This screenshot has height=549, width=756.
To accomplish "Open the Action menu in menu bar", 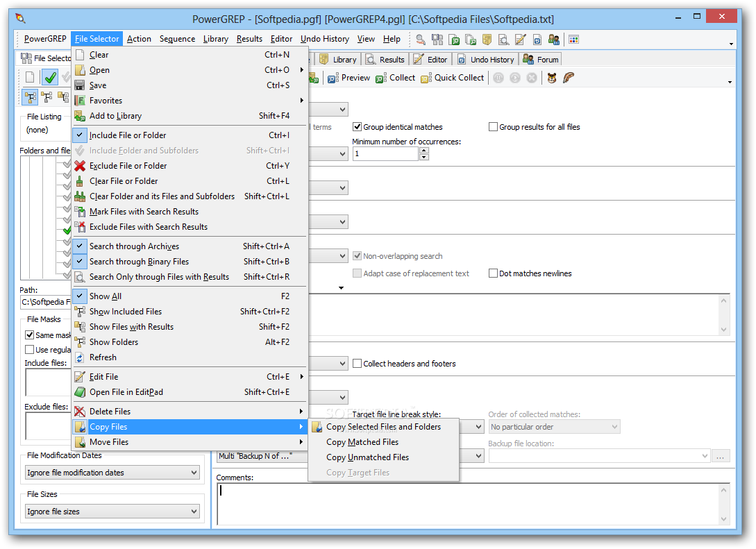I will tap(139, 39).
